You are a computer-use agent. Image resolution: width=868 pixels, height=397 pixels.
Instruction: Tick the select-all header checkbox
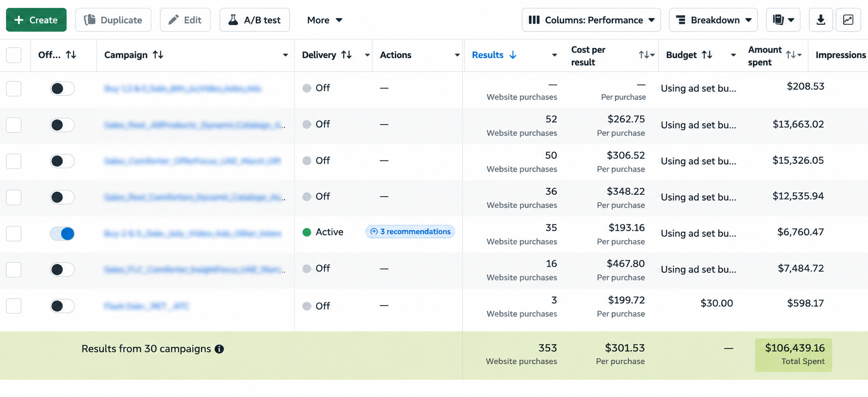[14, 55]
